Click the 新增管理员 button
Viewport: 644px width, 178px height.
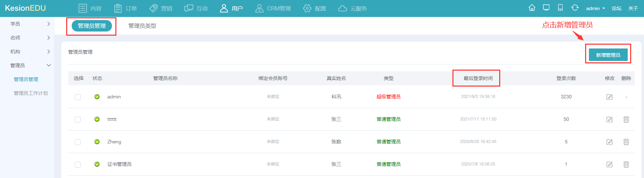pos(608,55)
